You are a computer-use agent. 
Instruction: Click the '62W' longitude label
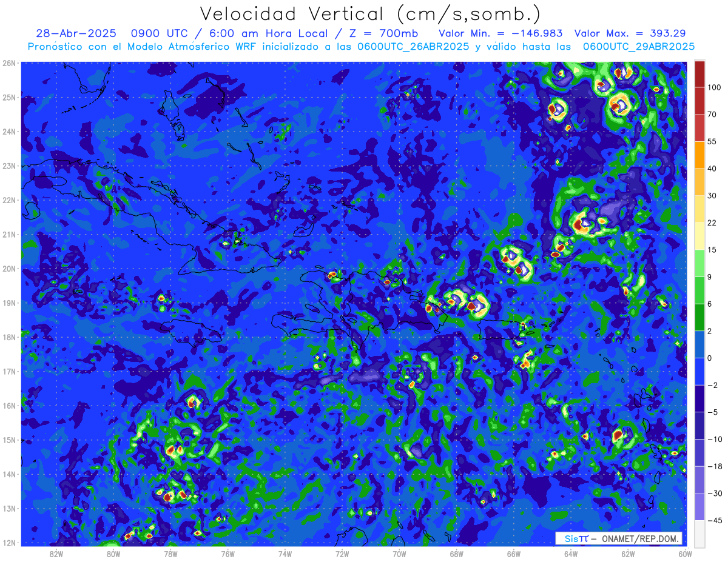pos(628,553)
